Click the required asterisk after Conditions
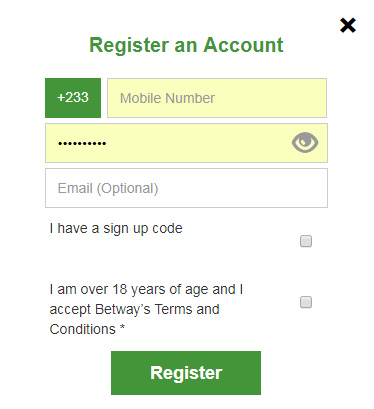 (x=122, y=327)
